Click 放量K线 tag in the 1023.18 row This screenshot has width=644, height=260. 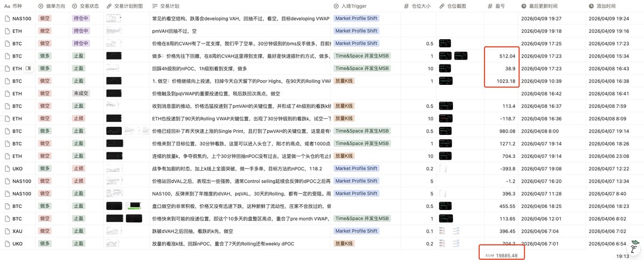click(344, 81)
